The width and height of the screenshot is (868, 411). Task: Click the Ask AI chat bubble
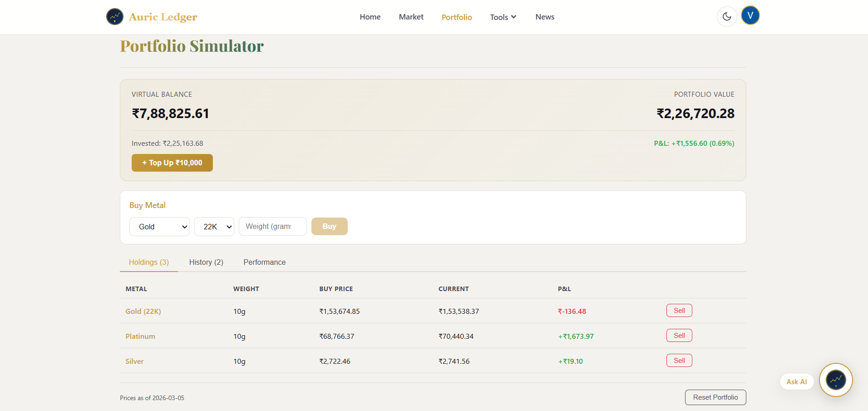[796, 381]
